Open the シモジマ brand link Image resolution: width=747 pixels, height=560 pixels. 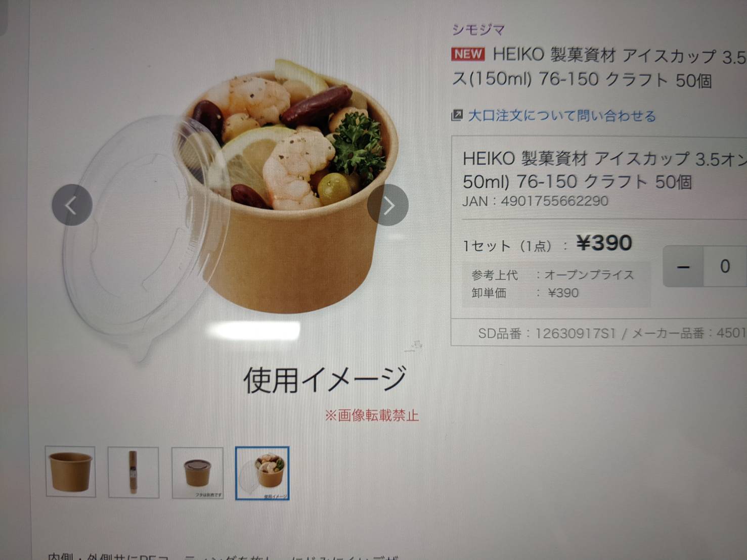[478, 30]
